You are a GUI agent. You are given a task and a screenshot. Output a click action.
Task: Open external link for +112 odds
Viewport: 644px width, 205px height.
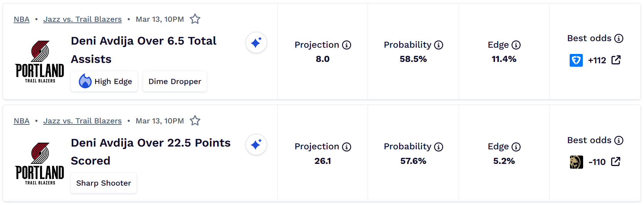(616, 60)
